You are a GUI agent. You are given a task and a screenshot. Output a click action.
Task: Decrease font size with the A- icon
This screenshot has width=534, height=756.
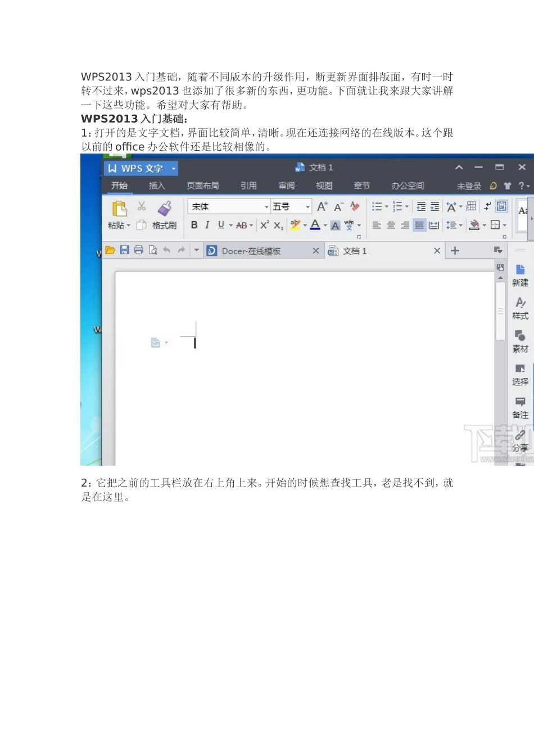[x=338, y=206]
